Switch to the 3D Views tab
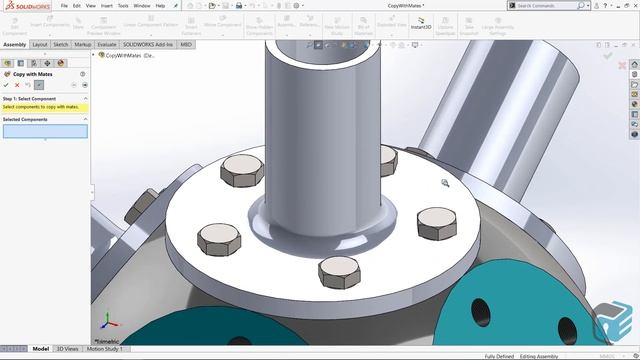The image size is (640, 360). pyautogui.click(x=67, y=349)
